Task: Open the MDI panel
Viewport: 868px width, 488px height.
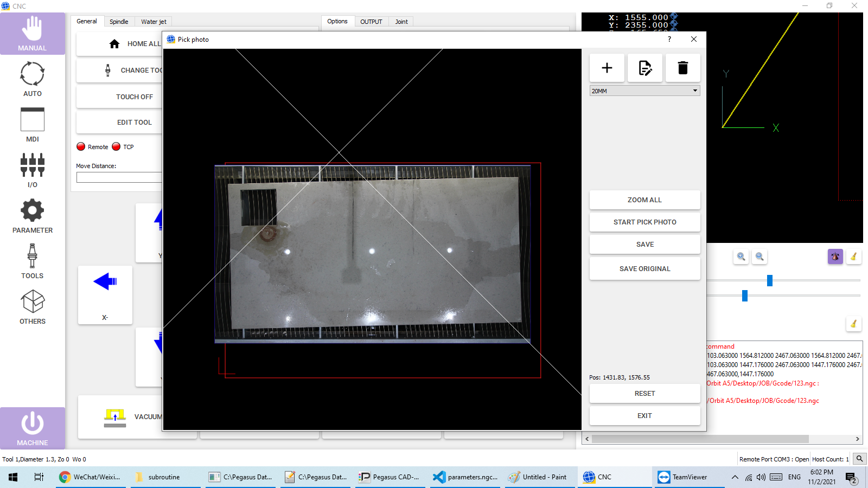Action: coord(32,125)
